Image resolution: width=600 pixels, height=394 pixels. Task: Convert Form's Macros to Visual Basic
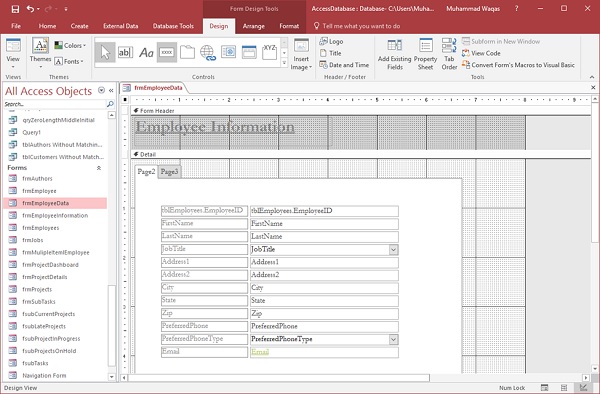(518, 65)
